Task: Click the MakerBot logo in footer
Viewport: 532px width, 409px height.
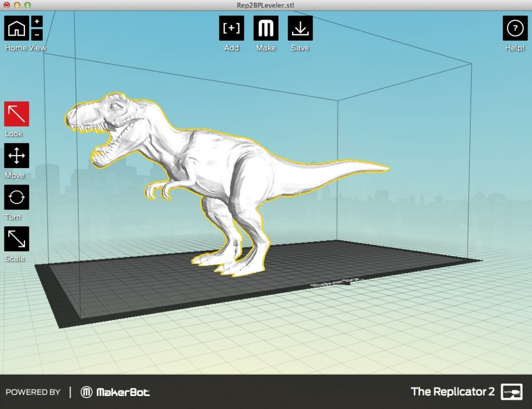Action: [115, 392]
